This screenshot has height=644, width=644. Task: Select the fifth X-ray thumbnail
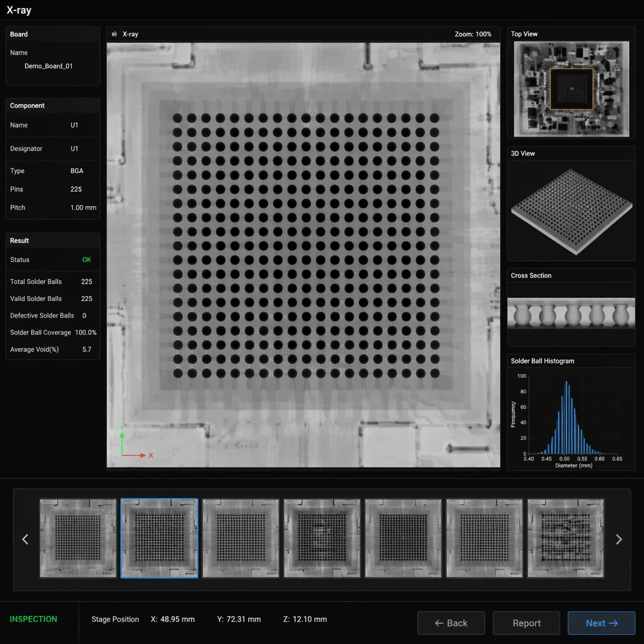click(403, 538)
